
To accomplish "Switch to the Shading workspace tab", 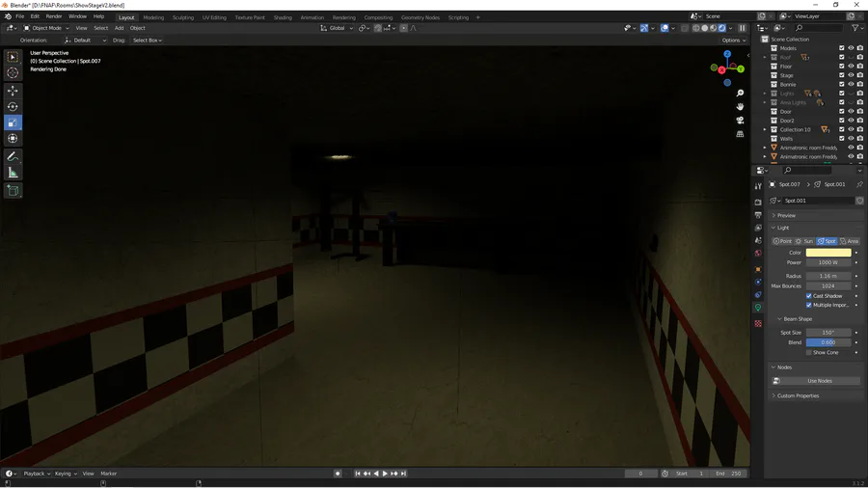I will 283,17.
